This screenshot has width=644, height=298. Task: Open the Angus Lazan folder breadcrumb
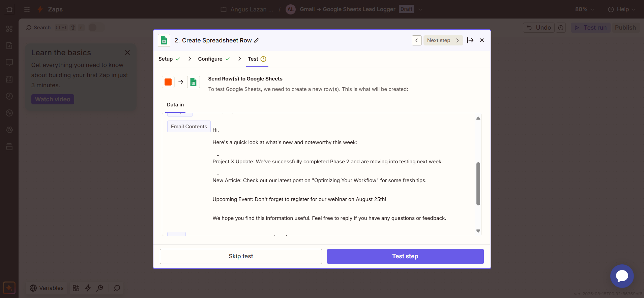247,9
